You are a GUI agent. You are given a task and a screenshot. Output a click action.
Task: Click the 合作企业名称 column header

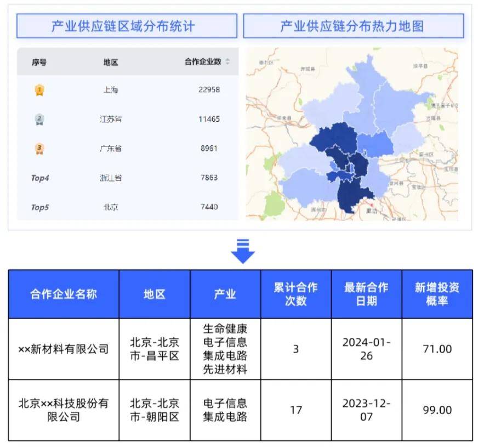[64, 294]
